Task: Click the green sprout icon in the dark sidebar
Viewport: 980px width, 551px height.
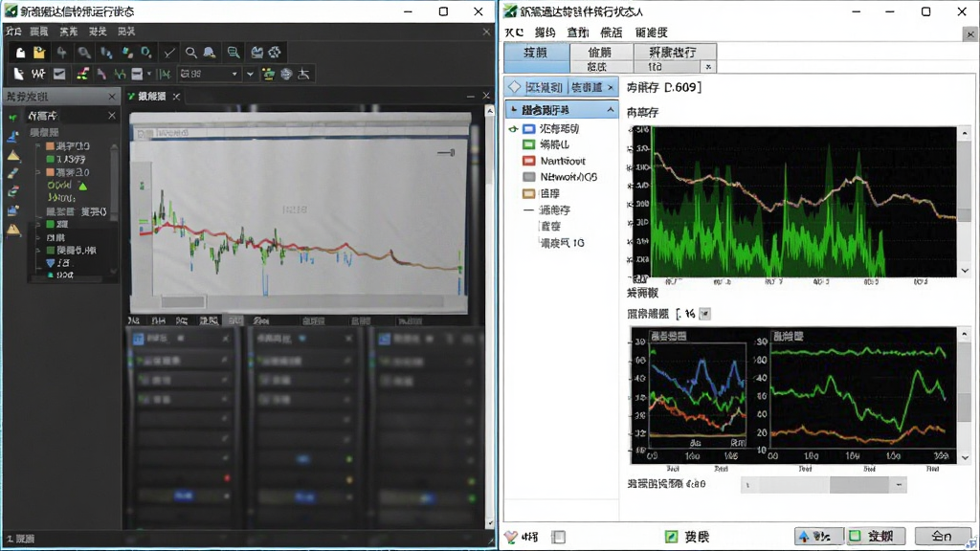Action: 12,117
